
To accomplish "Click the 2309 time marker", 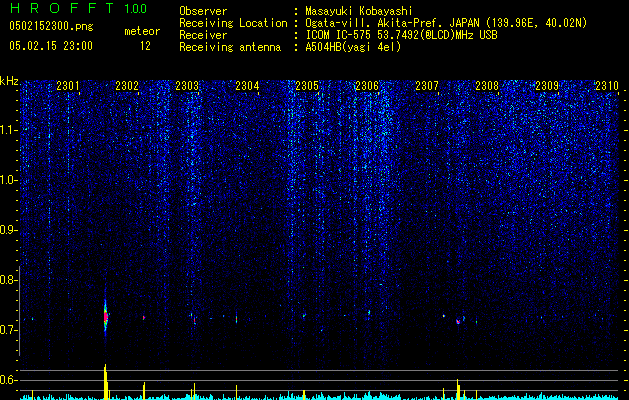I will [x=547, y=85].
